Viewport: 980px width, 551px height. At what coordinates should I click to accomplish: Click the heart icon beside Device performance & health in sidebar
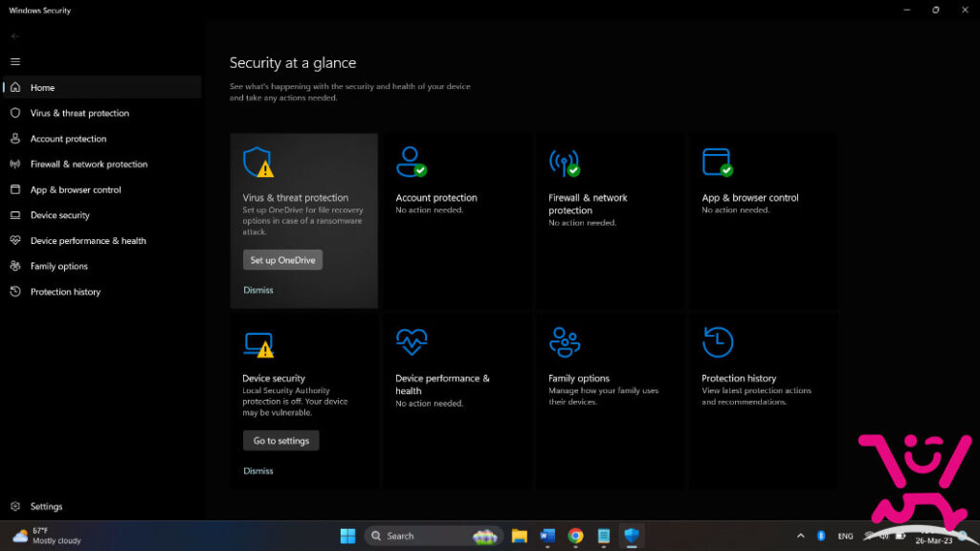tap(15, 240)
